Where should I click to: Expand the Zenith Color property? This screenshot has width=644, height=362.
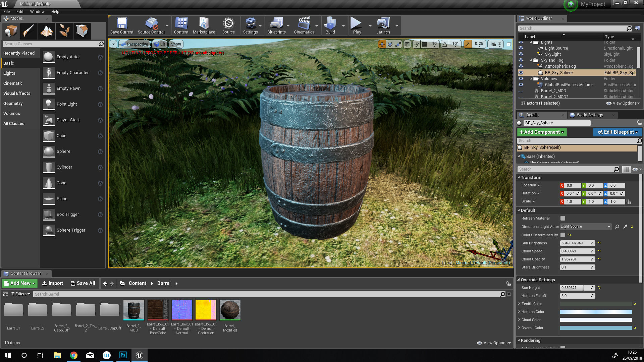tap(519, 304)
